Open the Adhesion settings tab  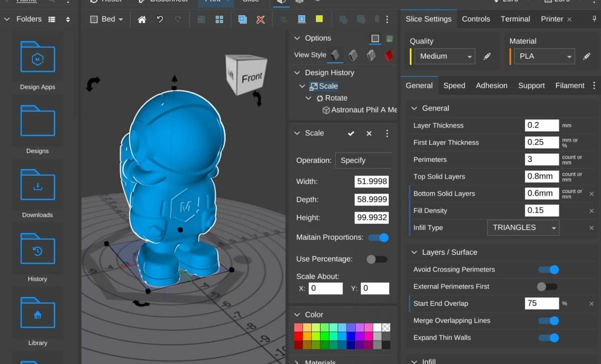coord(491,86)
